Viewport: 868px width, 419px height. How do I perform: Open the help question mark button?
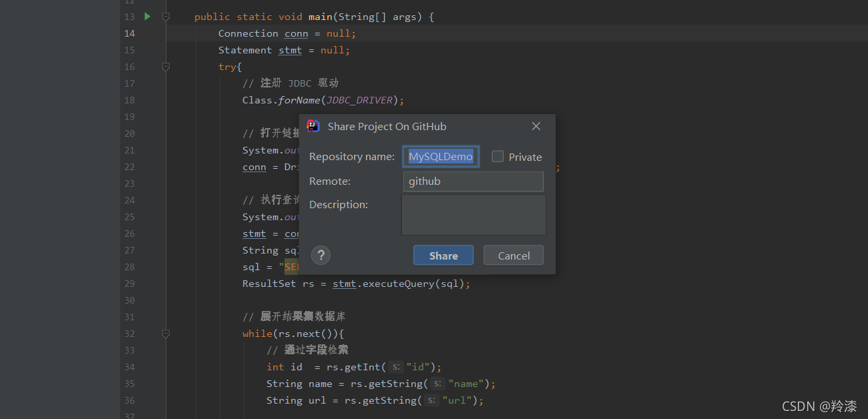click(321, 255)
